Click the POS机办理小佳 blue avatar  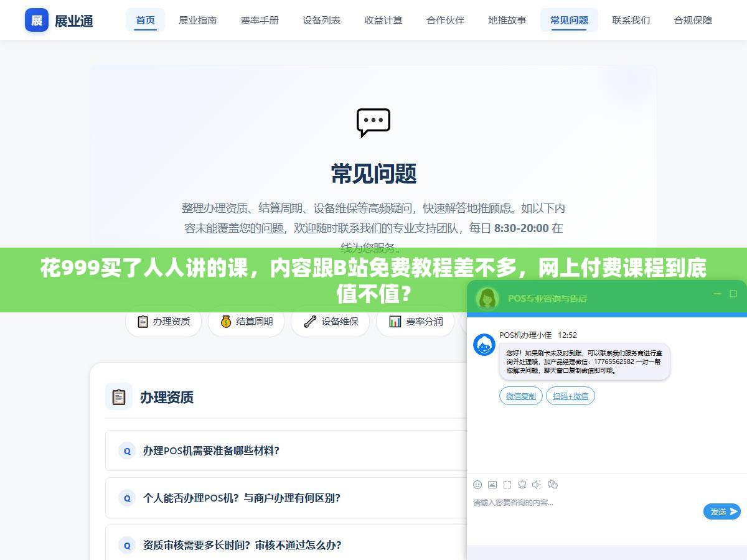point(484,345)
